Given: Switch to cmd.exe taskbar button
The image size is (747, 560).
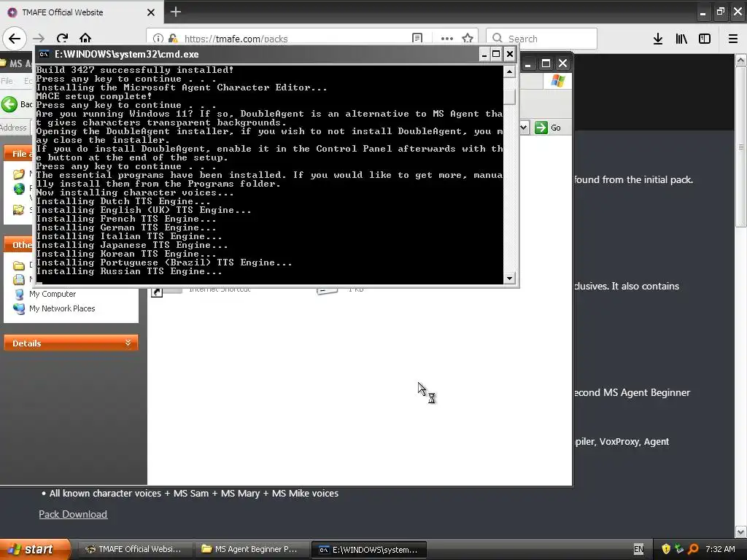Looking at the screenshot, I should coord(368,550).
